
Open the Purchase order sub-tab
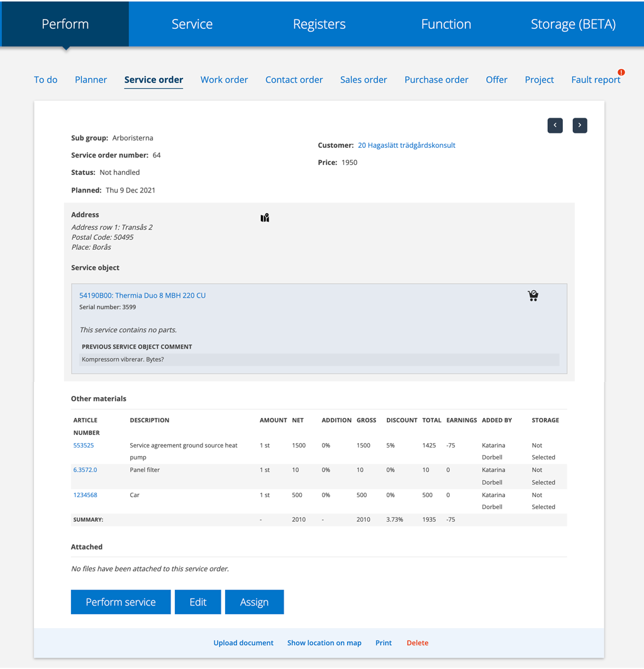pos(436,79)
